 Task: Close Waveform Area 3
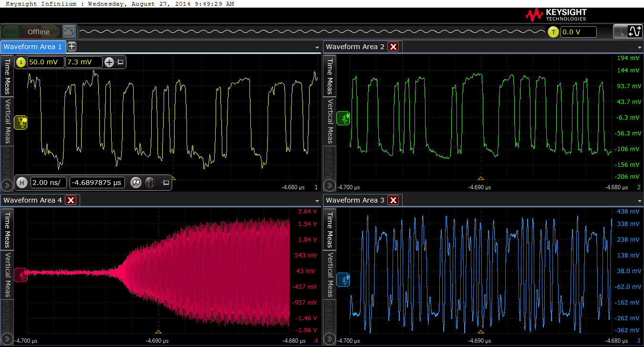(393, 200)
